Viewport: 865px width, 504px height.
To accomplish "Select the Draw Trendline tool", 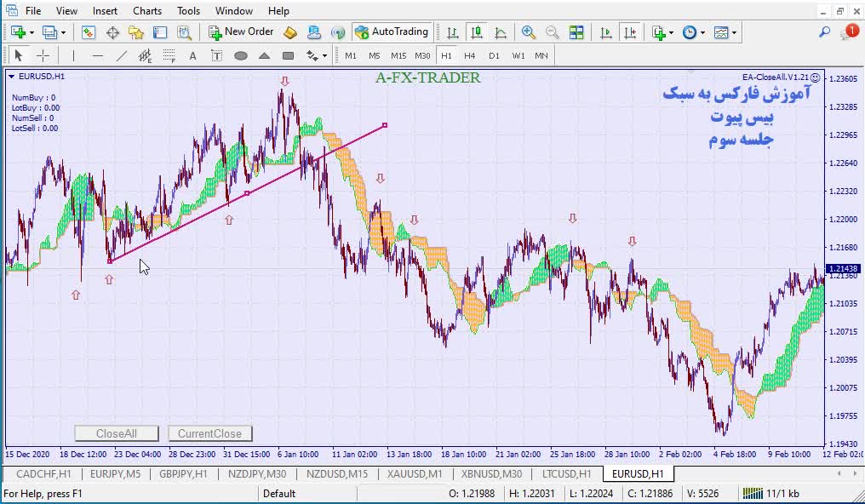I will coord(121,56).
